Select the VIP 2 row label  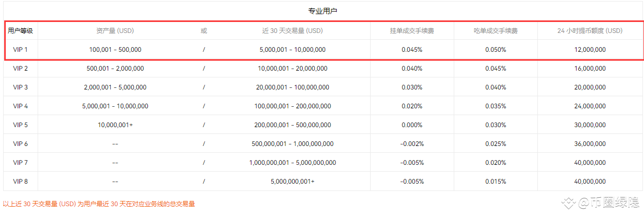(20, 69)
